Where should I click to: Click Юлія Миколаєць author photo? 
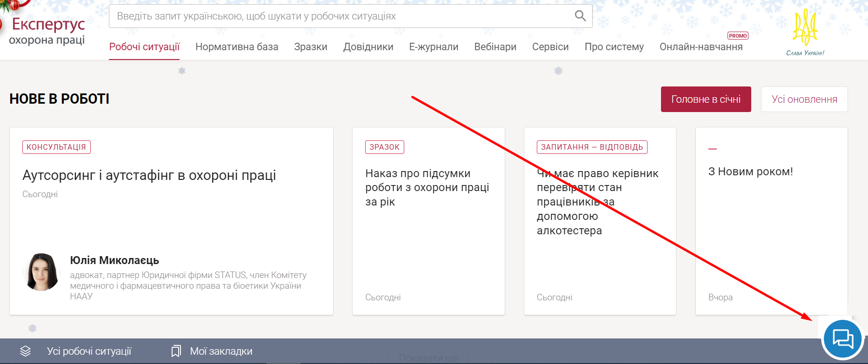coord(41,272)
